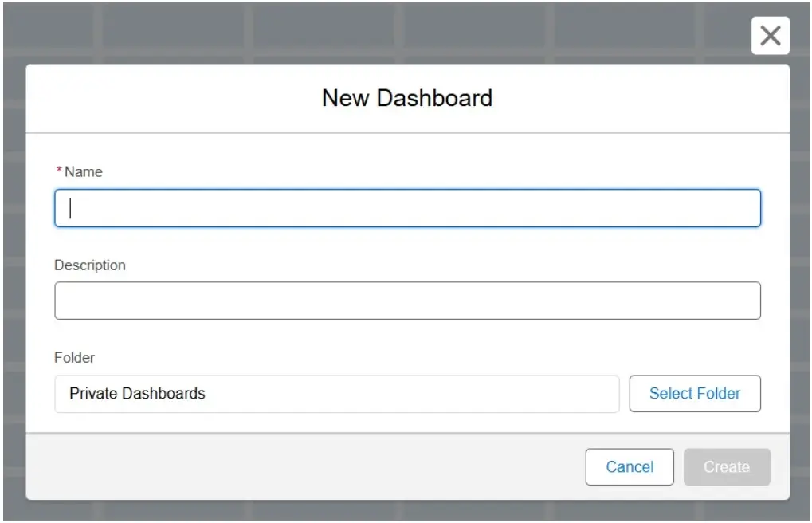Click the Description label text
Viewport: 812px width, 523px height.
click(90, 265)
